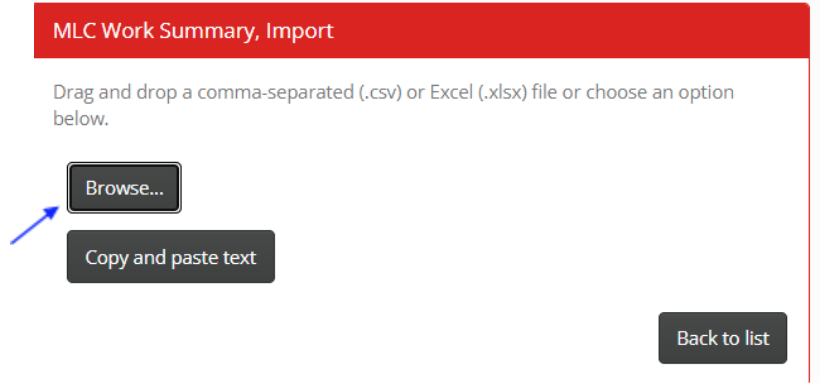Click "comma-separated" in the instruction line
This screenshot has width=824, height=390.
click(276, 93)
